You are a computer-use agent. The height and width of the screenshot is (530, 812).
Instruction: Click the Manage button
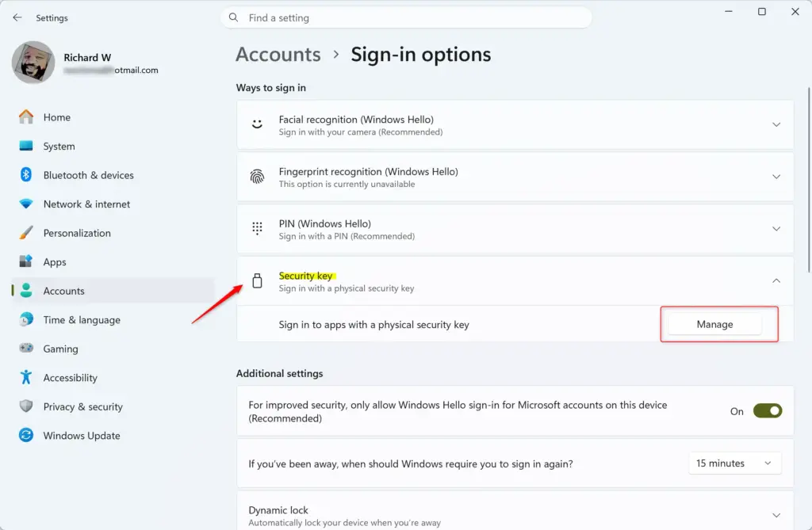pos(714,324)
